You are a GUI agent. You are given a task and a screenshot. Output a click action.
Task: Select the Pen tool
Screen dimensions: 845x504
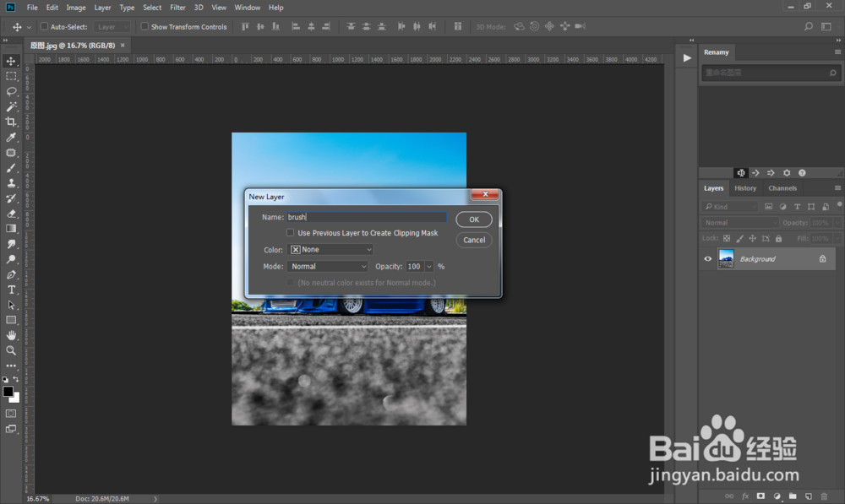[11, 274]
